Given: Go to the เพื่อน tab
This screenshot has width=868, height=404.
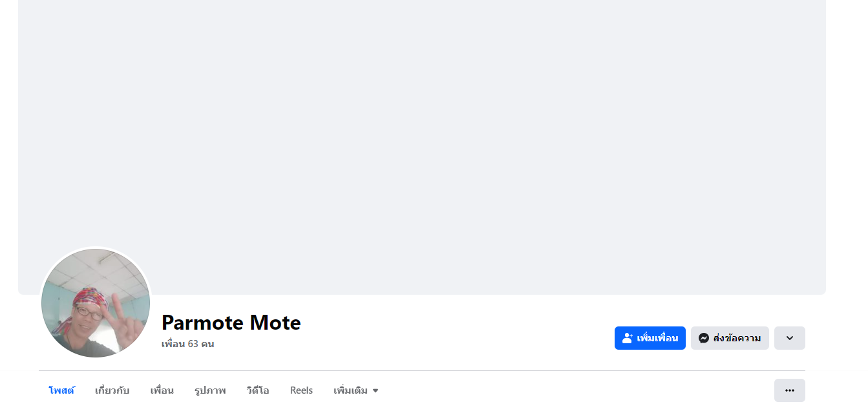Looking at the screenshot, I should pos(162,390).
